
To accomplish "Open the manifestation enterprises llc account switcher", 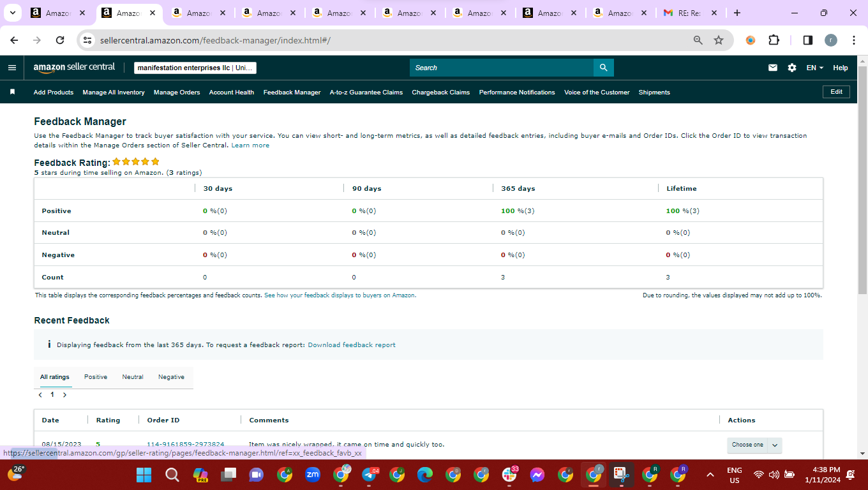I will [x=195, y=68].
